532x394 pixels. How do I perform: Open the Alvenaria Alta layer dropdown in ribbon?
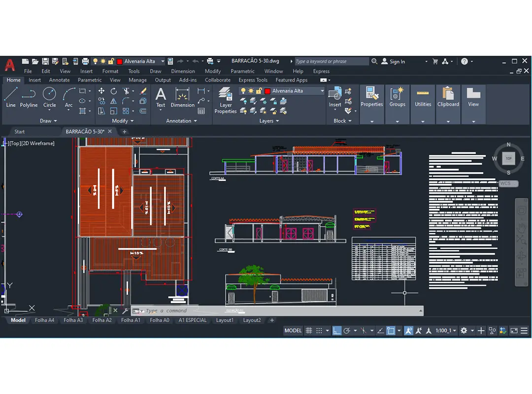[x=322, y=91]
